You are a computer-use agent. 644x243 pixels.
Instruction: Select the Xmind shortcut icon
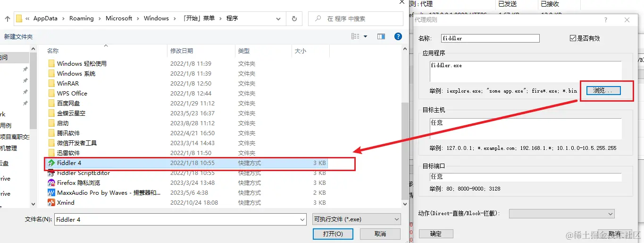pos(51,203)
